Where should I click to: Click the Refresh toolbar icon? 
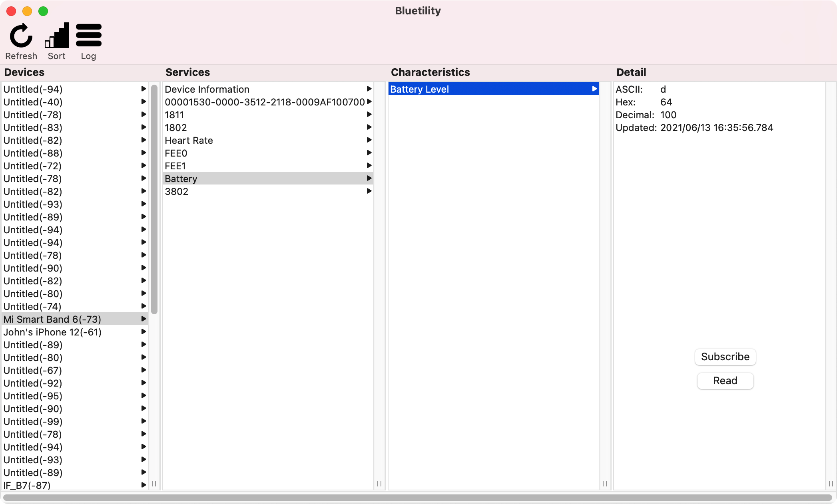21,36
